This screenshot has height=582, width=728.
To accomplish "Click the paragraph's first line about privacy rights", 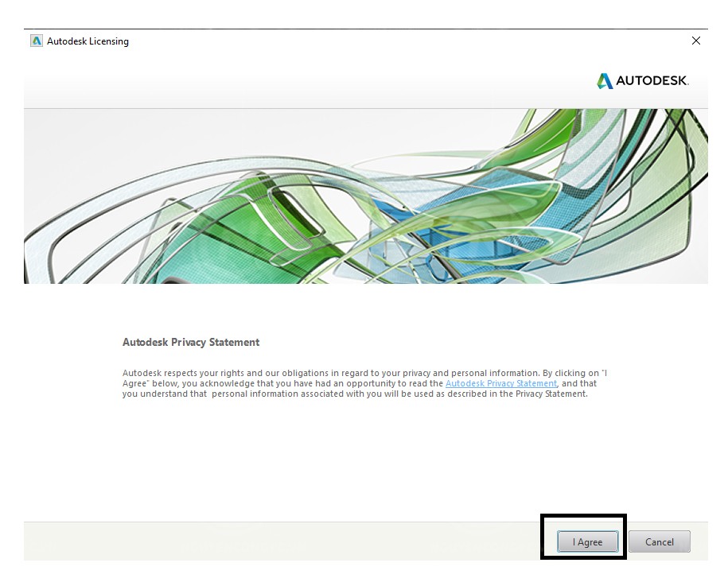I will [318, 373].
